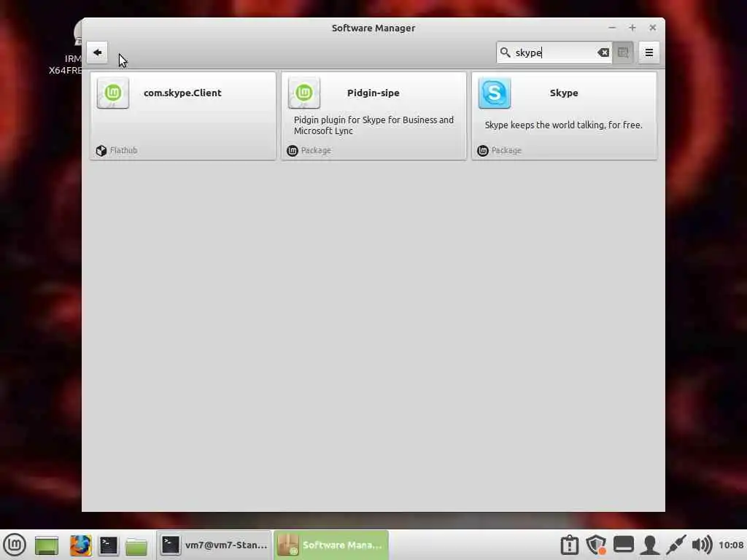Open the sound volume tray icon

coord(702,545)
